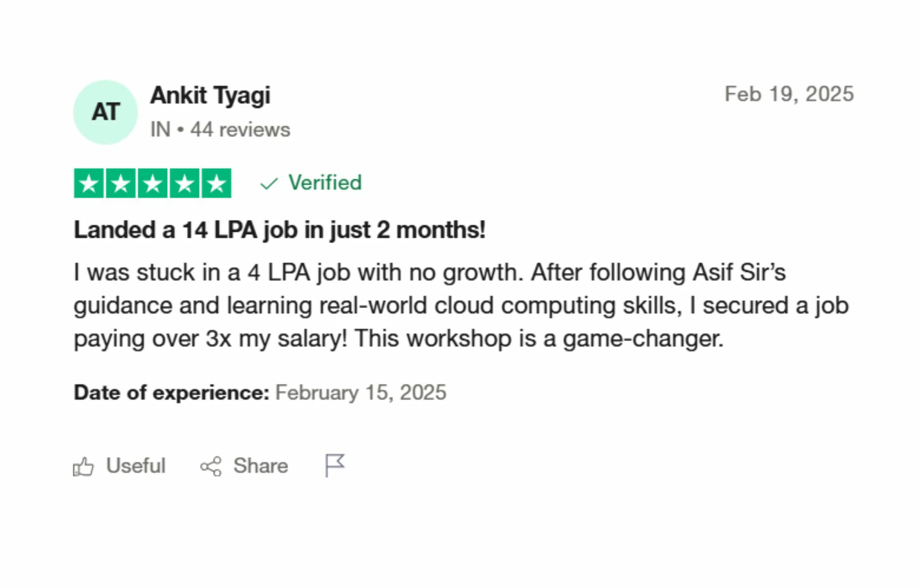Click the Feb 19, 2025 review date
Screen dimensions: 921x588
(789, 94)
